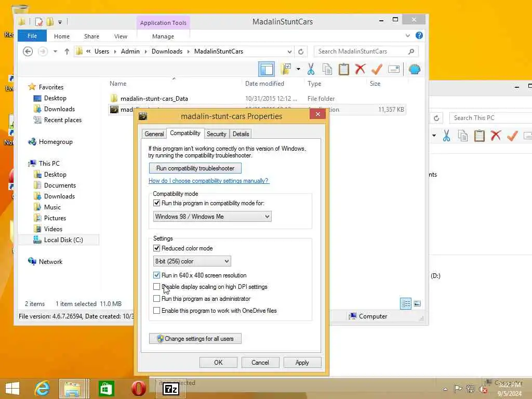532x399 pixels.
Task: Sort files by the Date modified column
Action: coord(264,84)
